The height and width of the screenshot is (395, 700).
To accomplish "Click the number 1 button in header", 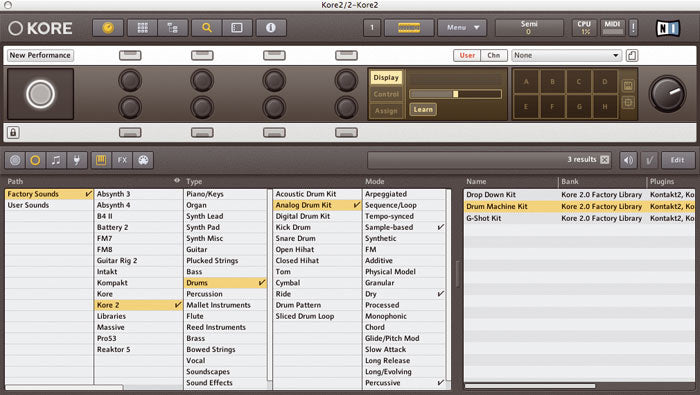I will (372, 28).
